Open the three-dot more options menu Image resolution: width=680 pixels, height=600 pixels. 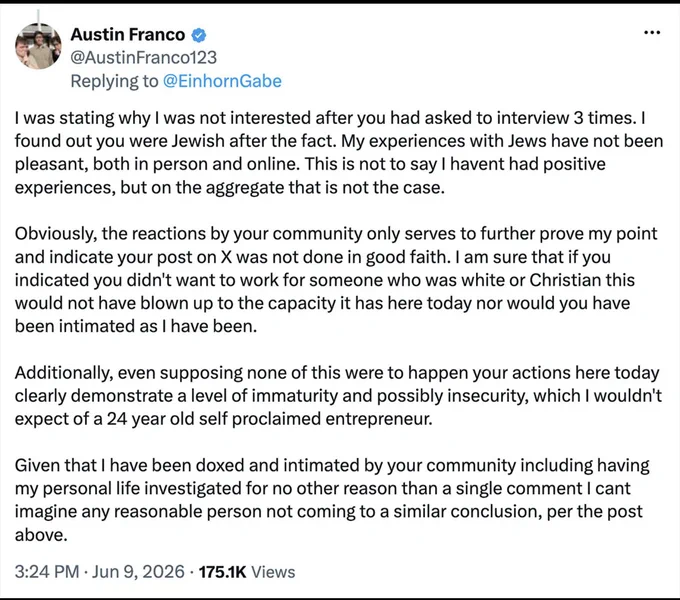click(652, 33)
